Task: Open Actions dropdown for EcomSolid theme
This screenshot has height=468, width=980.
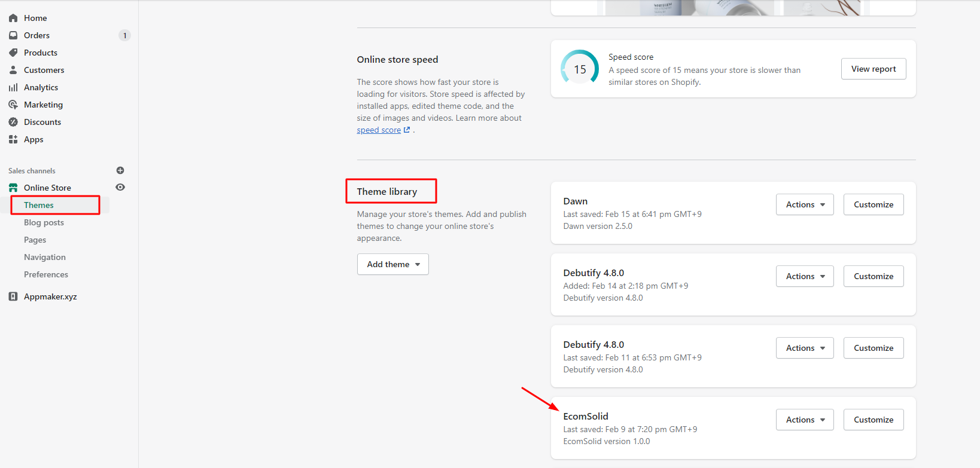Action: (805, 420)
